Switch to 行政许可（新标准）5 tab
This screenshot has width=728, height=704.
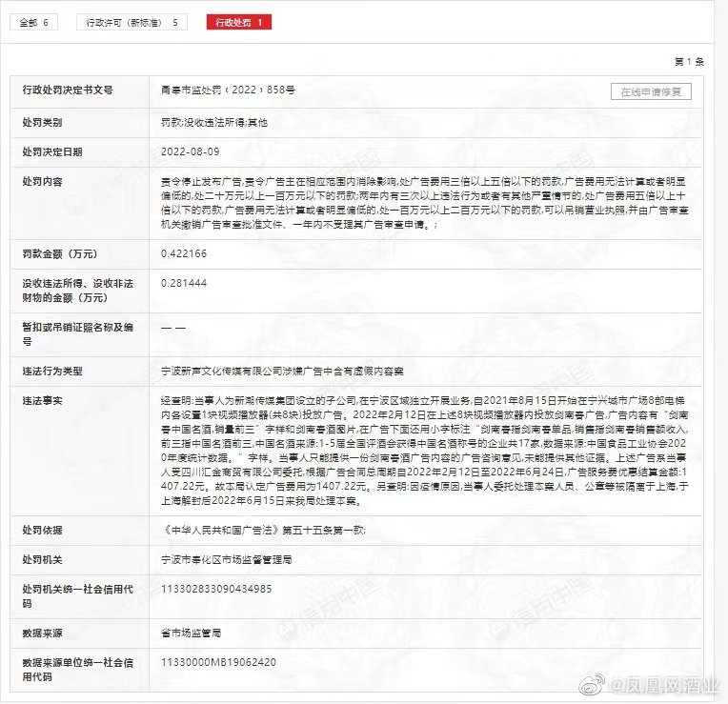click(x=131, y=22)
